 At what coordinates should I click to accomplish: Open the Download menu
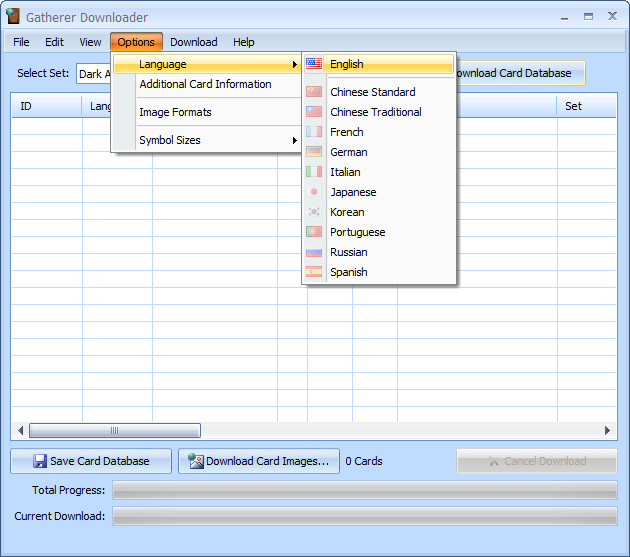[193, 42]
